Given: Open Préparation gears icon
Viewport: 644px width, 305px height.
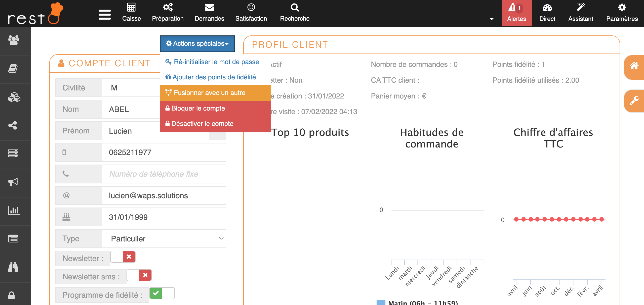Looking at the screenshot, I should click(168, 8).
